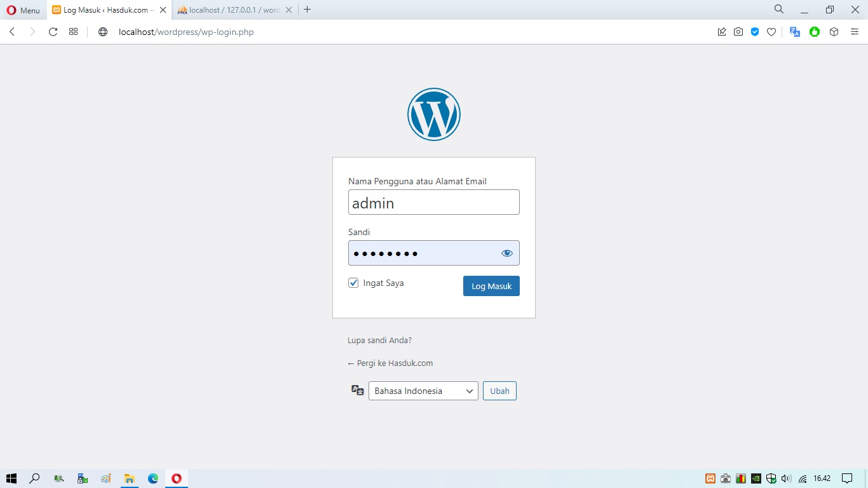Open the blue ad blocker shield icon
The image size is (868, 488).
pos(755,32)
